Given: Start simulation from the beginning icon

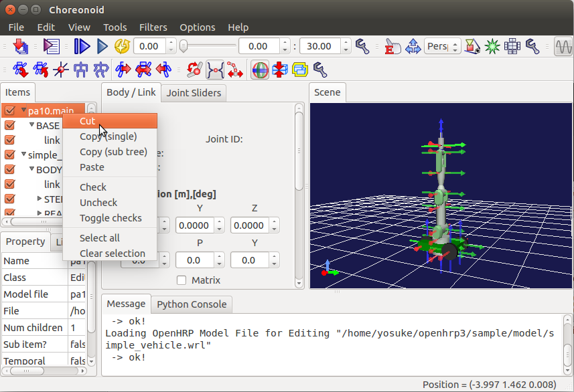Looking at the screenshot, I should click(82, 46).
